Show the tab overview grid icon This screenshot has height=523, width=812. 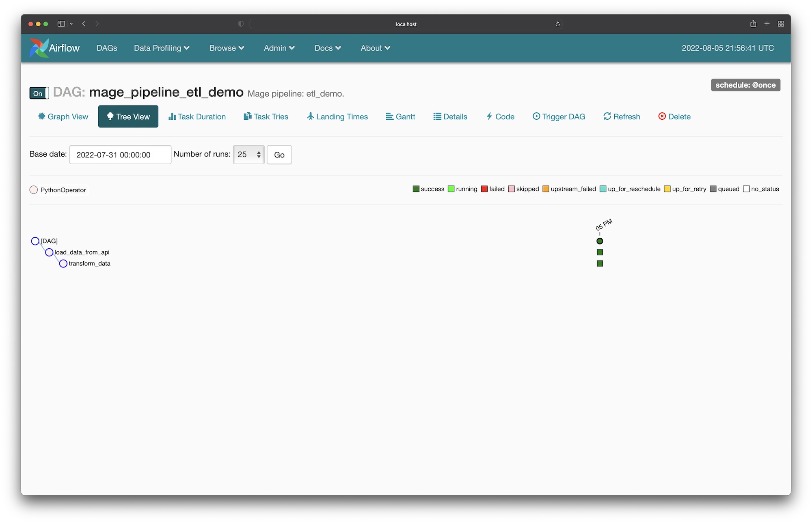pos(781,24)
